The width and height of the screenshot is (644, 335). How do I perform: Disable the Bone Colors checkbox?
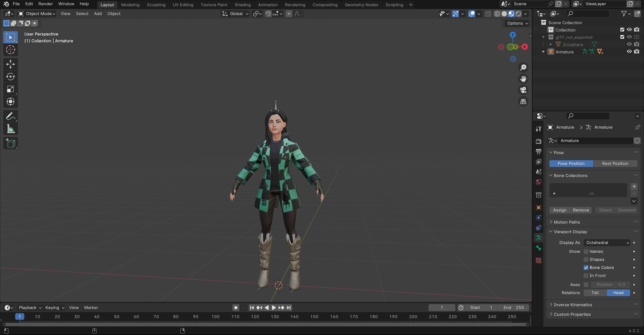[586, 268]
